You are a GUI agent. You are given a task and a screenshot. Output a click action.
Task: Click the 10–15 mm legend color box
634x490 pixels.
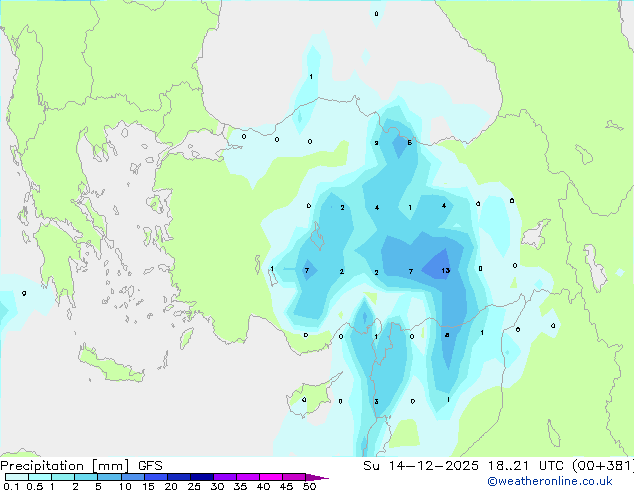coord(132,477)
